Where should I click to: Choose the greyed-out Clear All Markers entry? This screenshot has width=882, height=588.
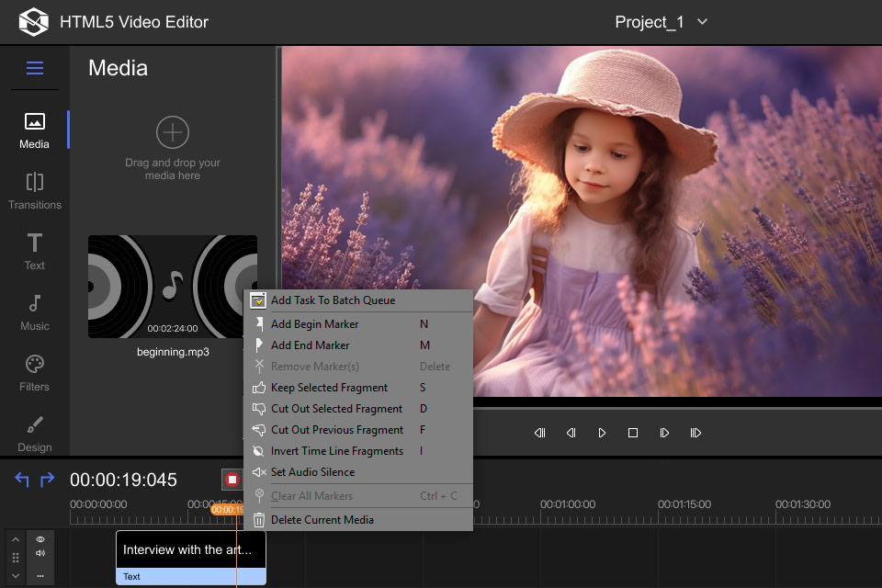pyautogui.click(x=358, y=496)
